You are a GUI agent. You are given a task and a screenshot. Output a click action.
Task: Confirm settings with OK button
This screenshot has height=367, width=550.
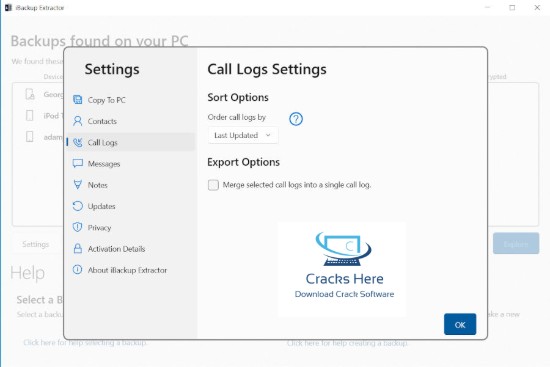coord(460,325)
